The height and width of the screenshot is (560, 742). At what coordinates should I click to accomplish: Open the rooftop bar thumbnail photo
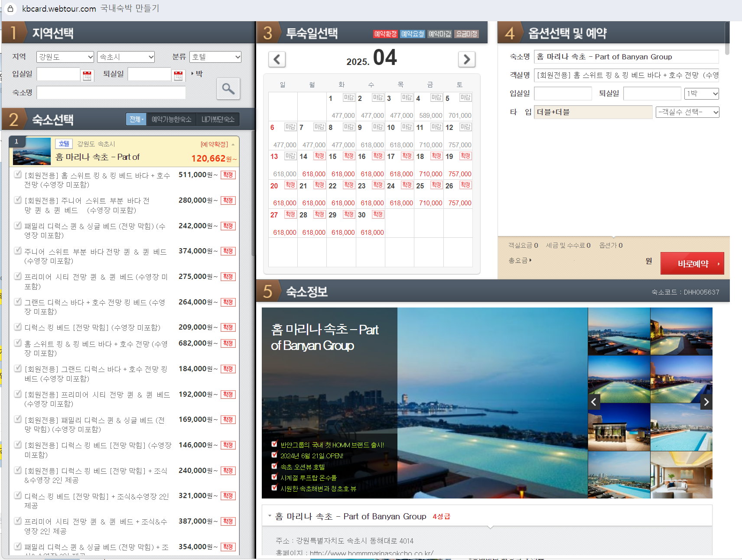point(619,427)
